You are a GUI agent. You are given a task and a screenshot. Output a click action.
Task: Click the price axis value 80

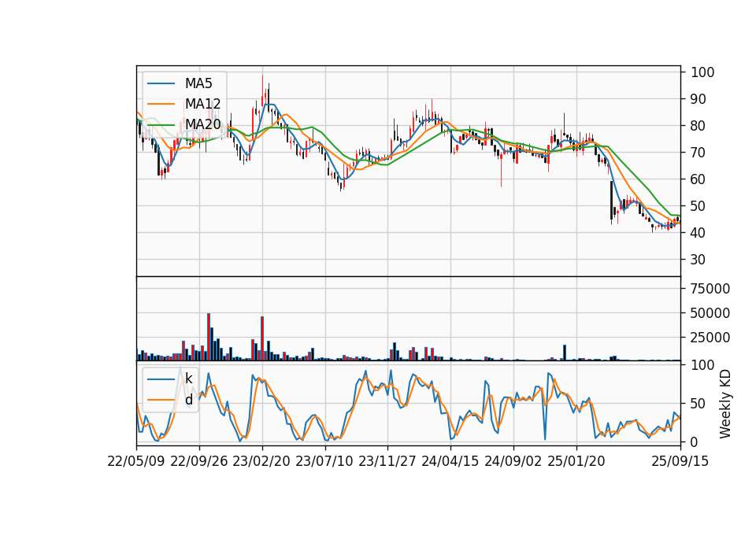click(x=698, y=126)
